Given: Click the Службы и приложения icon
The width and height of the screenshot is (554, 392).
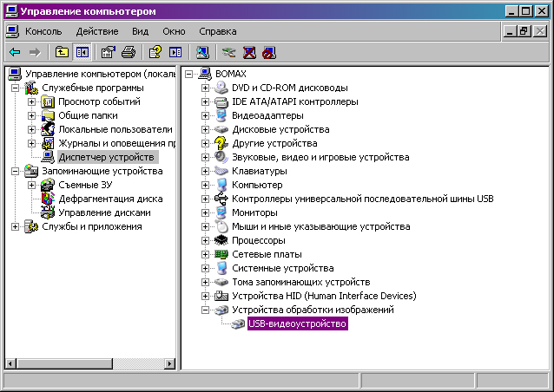Looking at the screenshot, I should (31, 226).
